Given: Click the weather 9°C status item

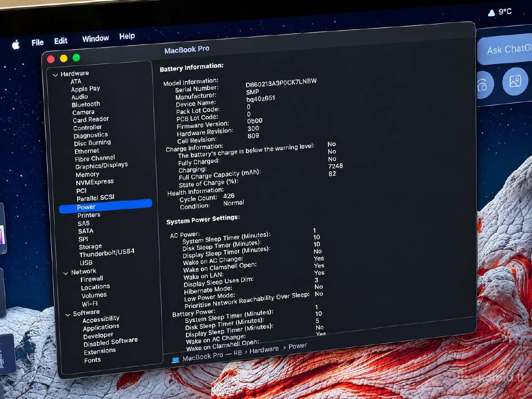Looking at the screenshot, I should click(x=500, y=12).
